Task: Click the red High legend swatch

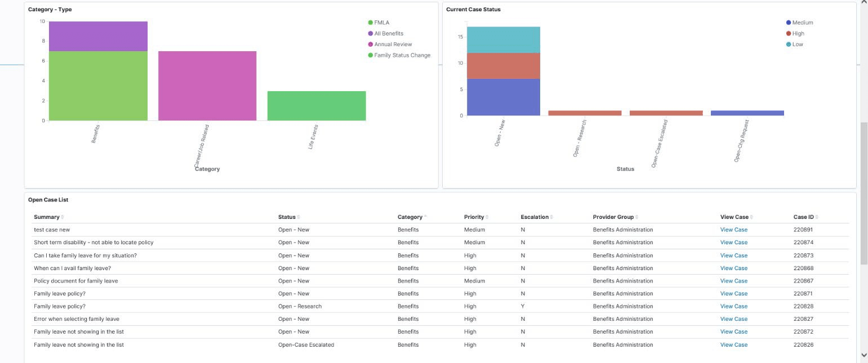Action: pyautogui.click(x=790, y=33)
